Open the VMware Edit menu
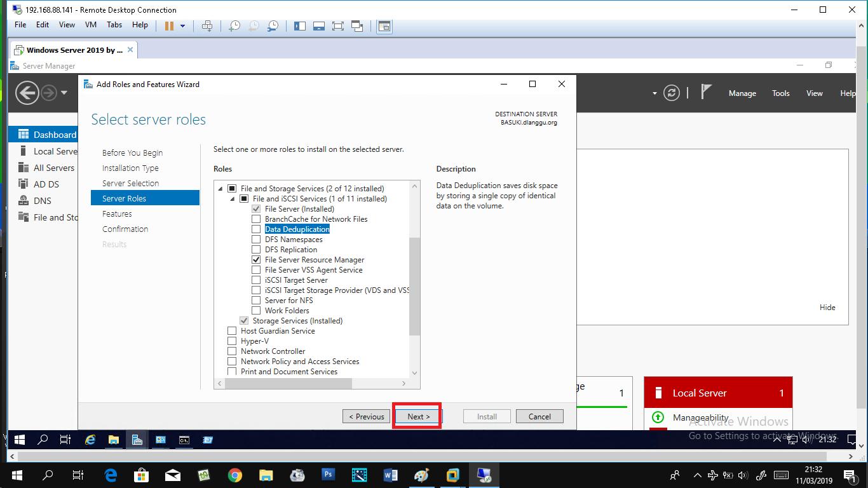 (43, 25)
